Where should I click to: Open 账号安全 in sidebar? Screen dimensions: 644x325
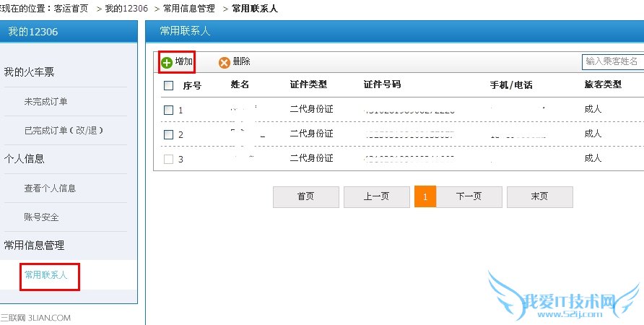41,217
